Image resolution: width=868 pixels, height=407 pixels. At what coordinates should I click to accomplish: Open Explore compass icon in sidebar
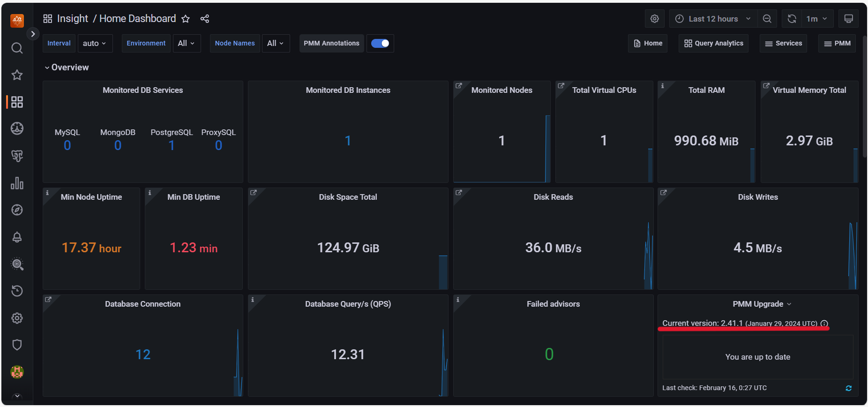[17, 210]
